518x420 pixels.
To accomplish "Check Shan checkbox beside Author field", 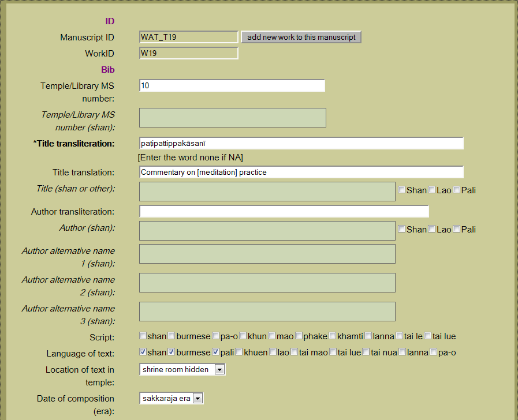I will pyautogui.click(x=402, y=229).
